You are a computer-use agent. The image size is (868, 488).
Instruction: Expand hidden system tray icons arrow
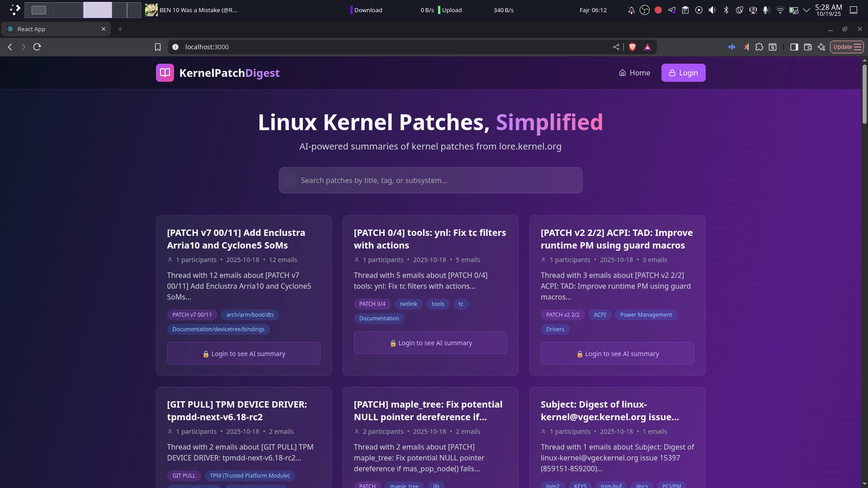tap(807, 10)
